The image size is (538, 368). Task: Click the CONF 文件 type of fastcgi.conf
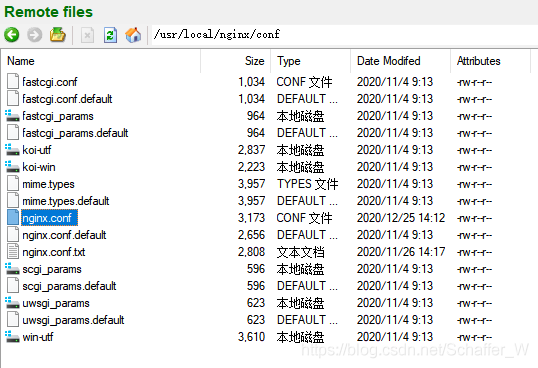(x=304, y=82)
